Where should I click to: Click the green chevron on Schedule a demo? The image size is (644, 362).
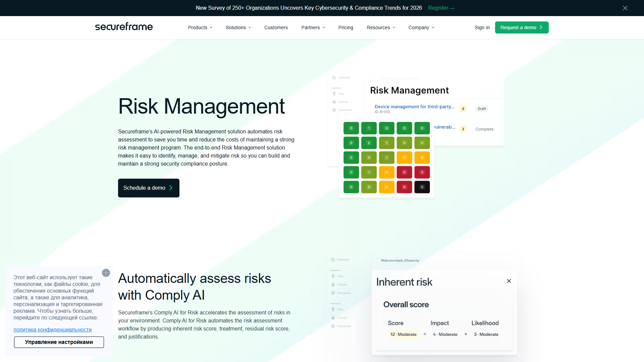(171, 188)
